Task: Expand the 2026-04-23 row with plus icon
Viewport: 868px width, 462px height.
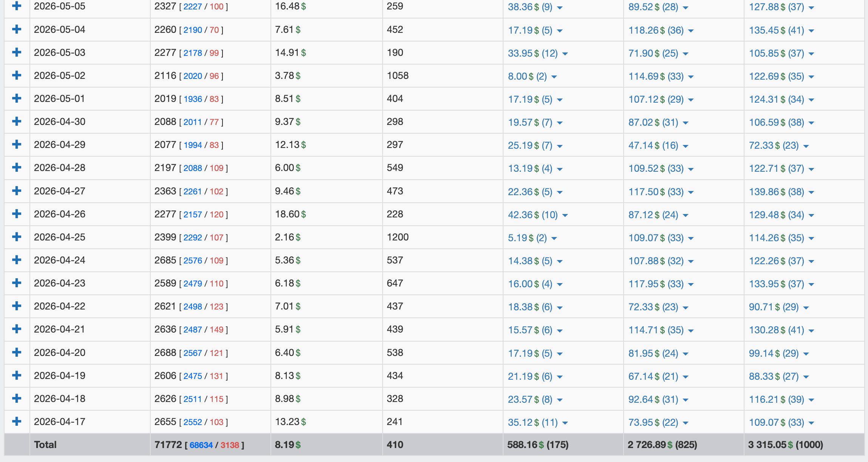Action: pyautogui.click(x=17, y=283)
